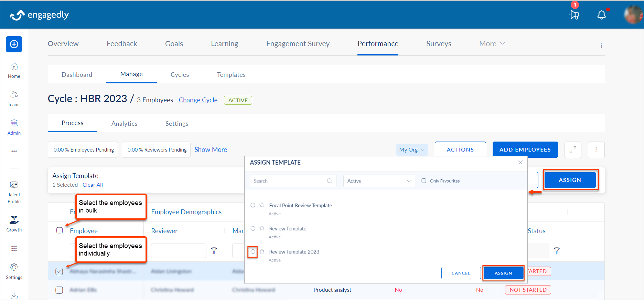The image size is (644, 300).
Task: Expand the My Org dropdown
Action: coord(412,150)
